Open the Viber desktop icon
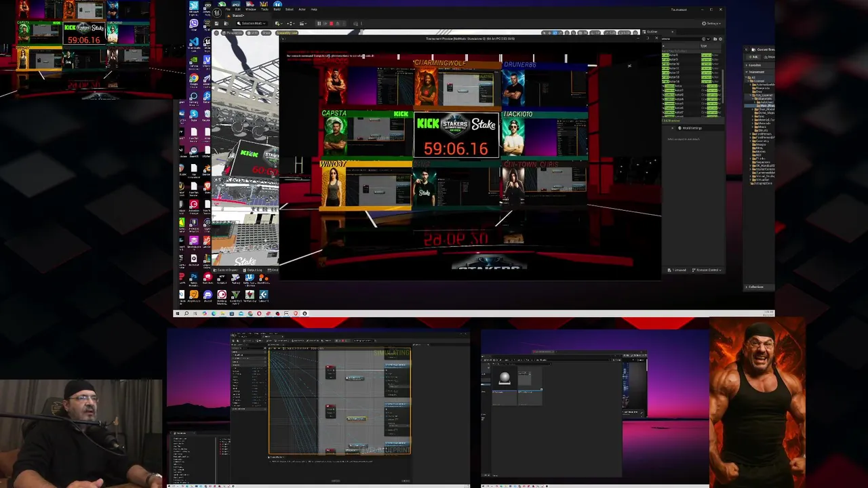Screen dimensions: 868x488 (x=194, y=24)
